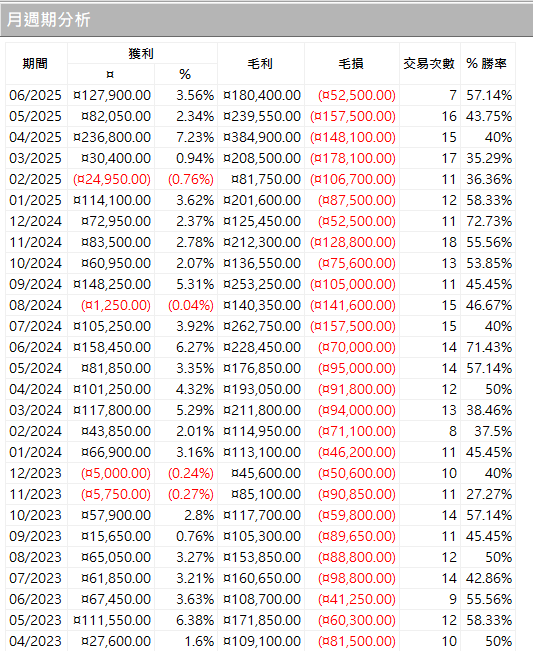The height and width of the screenshot is (651, 533).
Task: Click the 獲利 column header
Action: click(x=142, y=54)
